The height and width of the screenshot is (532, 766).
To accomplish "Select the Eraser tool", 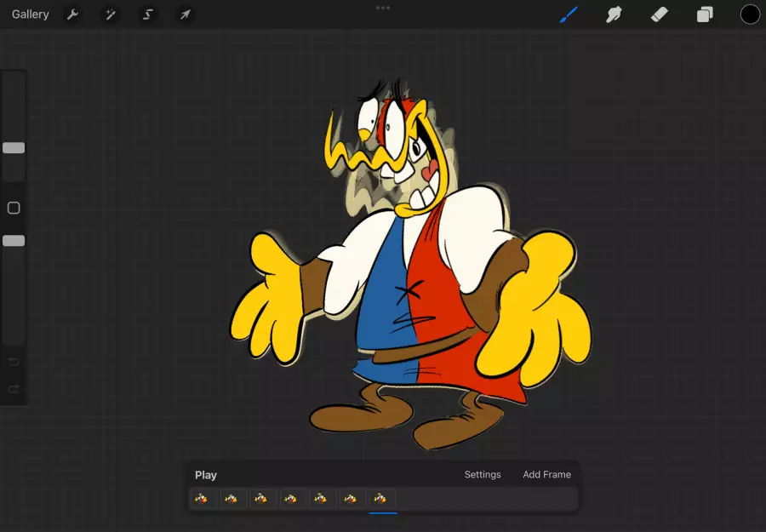I will [660, 14].
